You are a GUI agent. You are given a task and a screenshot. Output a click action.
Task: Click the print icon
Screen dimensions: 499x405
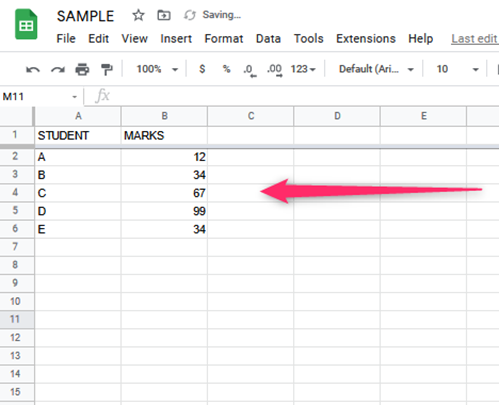[82, 69]
